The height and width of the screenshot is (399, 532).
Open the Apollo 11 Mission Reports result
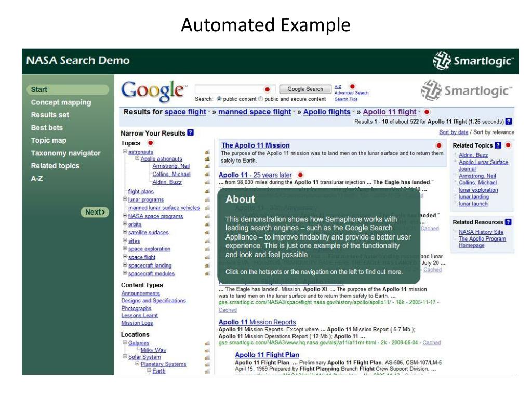pyautogui.click(x=257, y=322)
